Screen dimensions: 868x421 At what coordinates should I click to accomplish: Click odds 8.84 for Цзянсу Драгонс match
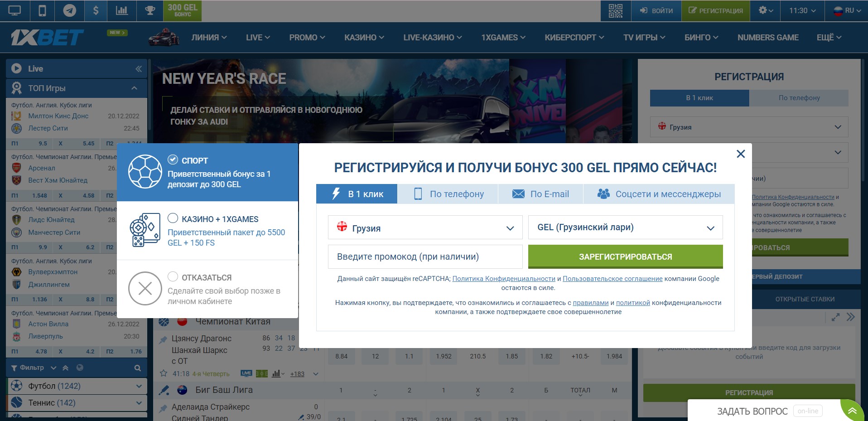tap(342, 356)
